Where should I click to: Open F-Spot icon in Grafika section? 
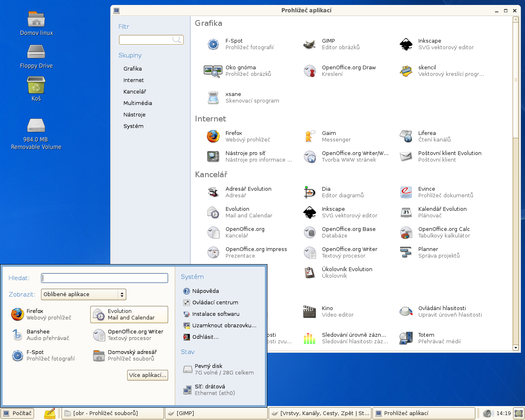(x=213, y=44)
